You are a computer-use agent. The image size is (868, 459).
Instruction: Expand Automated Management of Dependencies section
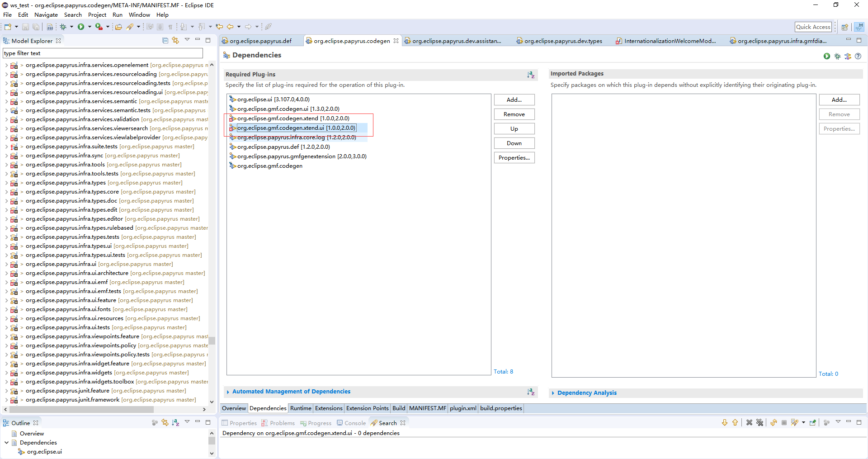(228, 392)
